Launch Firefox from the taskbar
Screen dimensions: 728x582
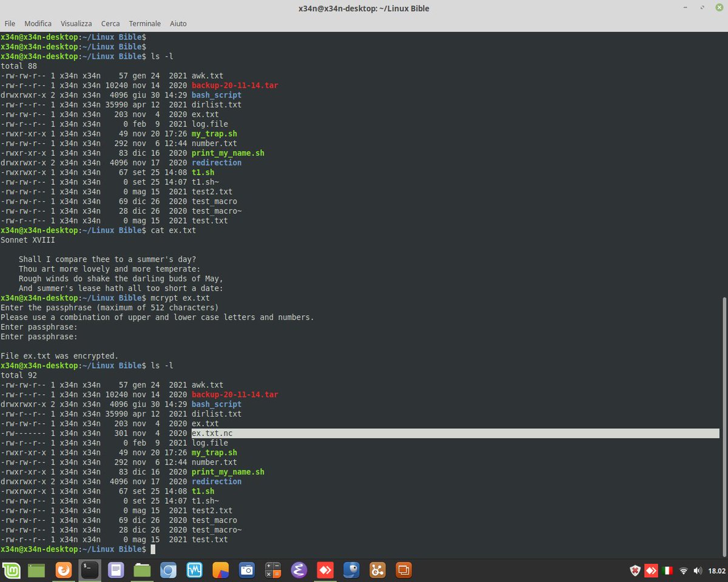(x=64, y=570)
